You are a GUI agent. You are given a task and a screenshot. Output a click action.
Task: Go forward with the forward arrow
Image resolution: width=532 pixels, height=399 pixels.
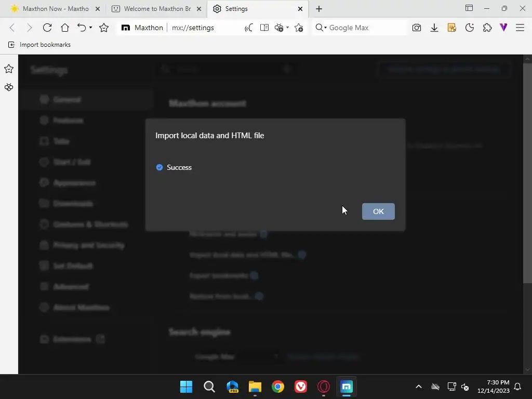coord(29,28)
